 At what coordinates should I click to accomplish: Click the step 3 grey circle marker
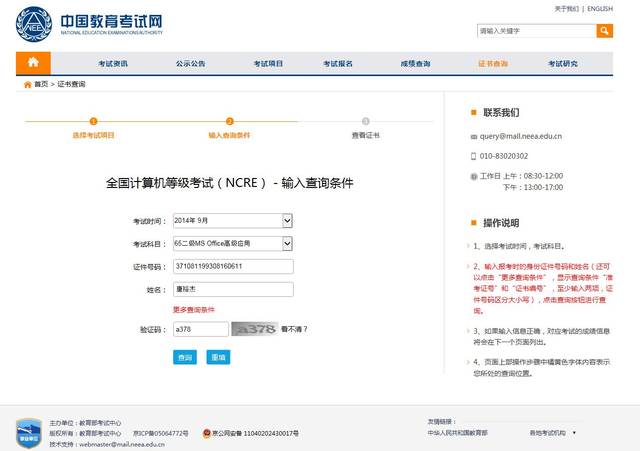(366, 121)
